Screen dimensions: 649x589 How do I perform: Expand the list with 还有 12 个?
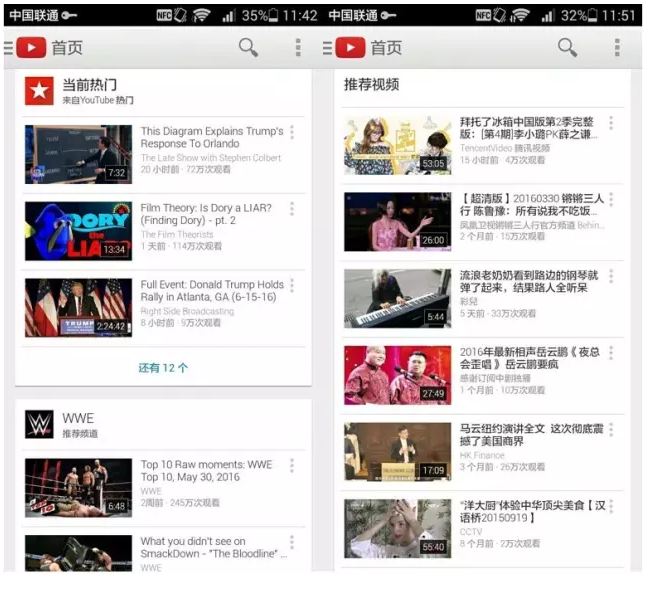click(x=163, y=368)
